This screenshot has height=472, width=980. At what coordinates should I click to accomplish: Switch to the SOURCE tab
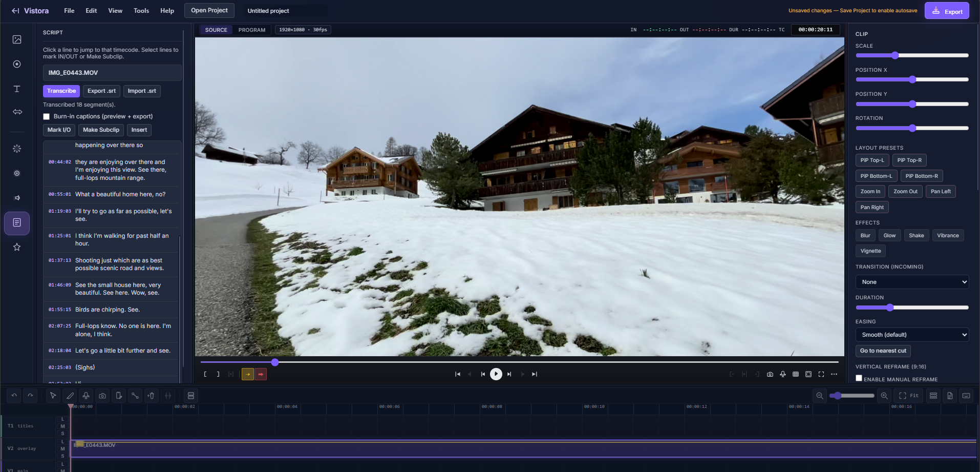coord(216,30)
